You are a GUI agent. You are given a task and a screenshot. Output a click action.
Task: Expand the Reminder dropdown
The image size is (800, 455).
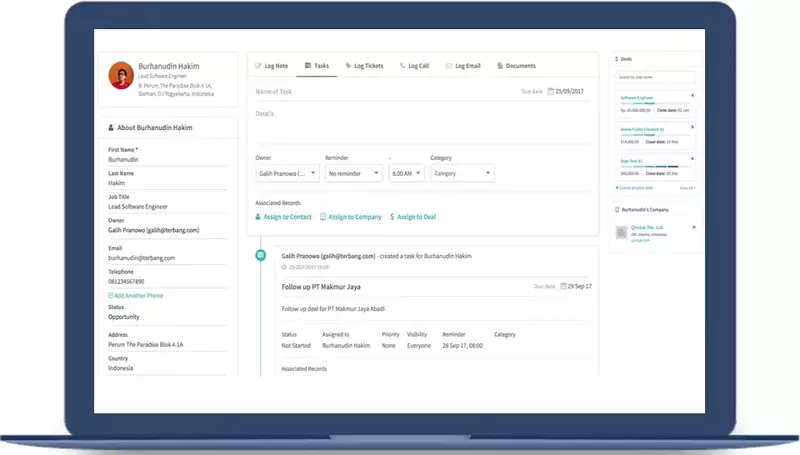354,173
